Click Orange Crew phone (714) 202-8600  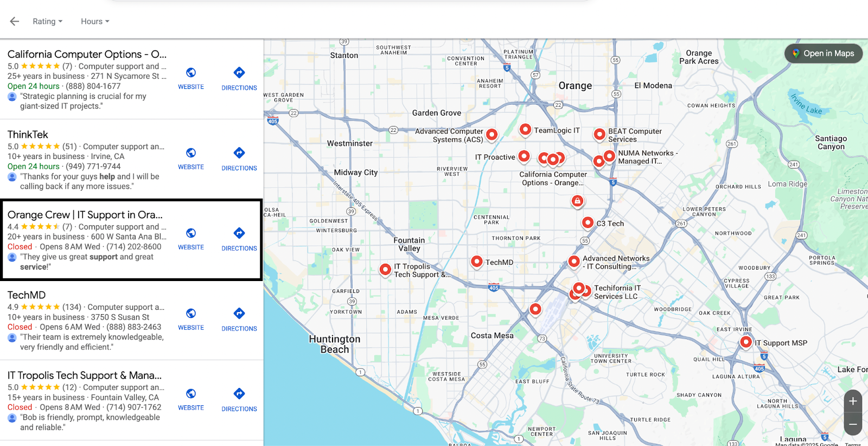[134, 247]
